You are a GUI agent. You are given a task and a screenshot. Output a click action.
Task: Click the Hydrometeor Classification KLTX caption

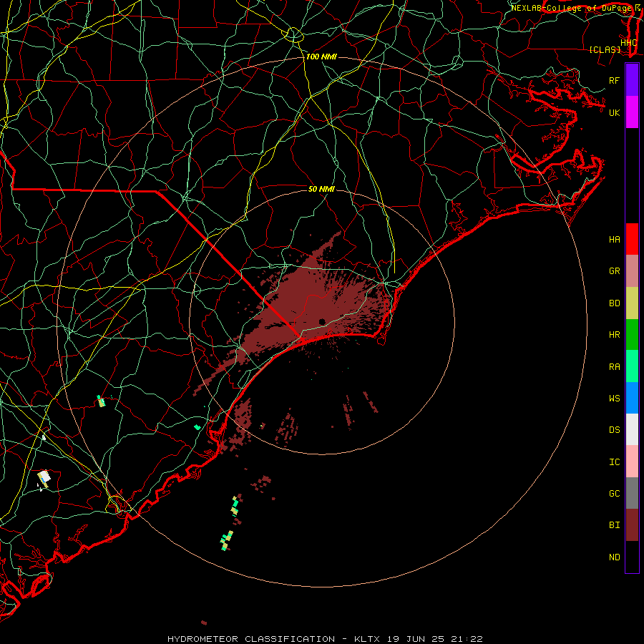(325, 639)
